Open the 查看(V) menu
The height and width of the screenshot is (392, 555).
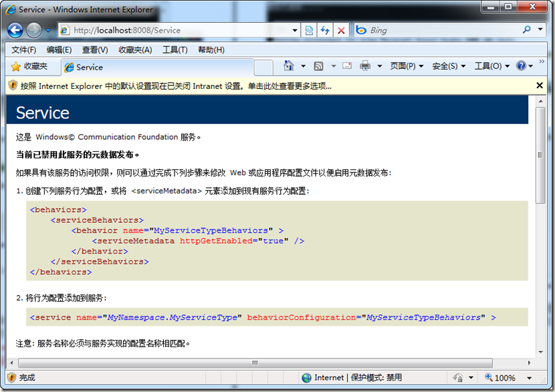(95, 50)
